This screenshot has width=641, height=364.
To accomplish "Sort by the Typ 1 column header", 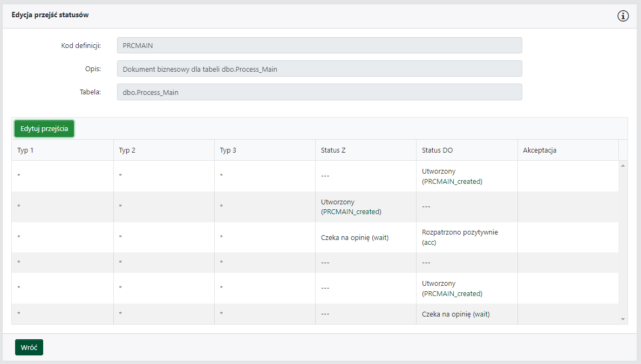I will (x=25, y=150).
